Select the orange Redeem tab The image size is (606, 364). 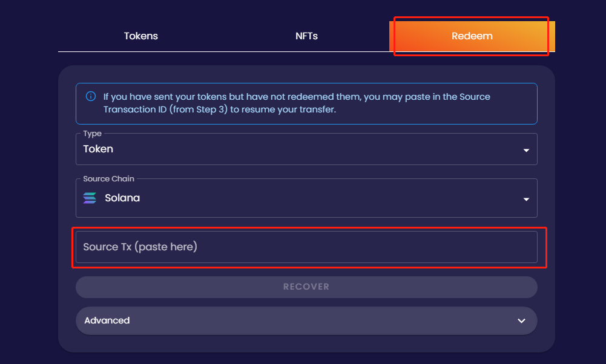point(472,36)
